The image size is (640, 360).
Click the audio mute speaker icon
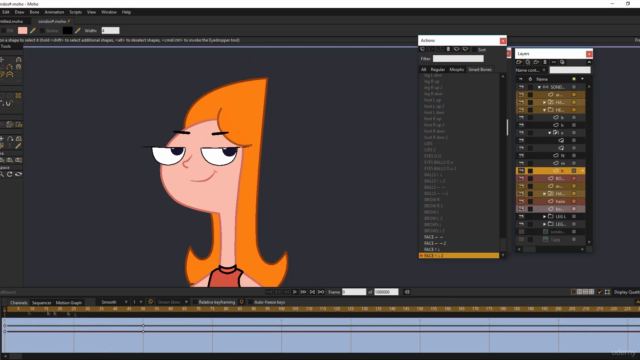(407, 292)
